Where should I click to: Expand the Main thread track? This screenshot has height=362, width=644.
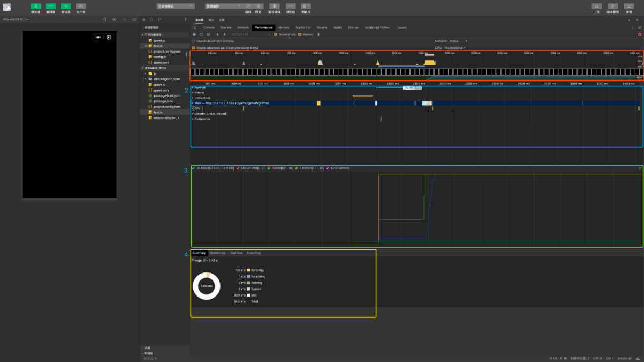pos(193,102)
